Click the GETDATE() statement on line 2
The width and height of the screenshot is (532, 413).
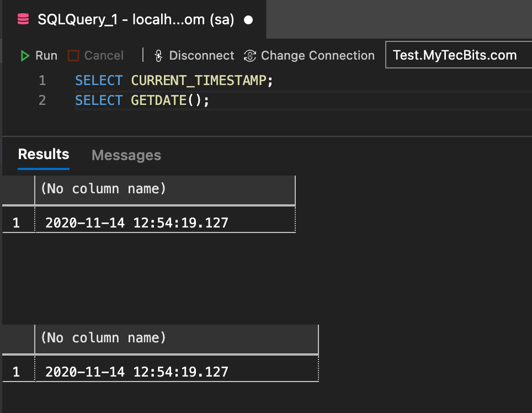click(143, 100)
